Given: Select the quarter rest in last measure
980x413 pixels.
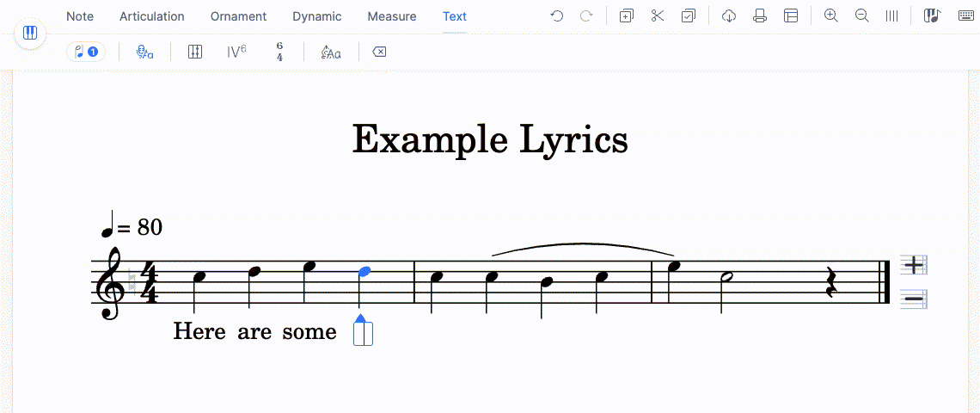Looking at the screenshot, I should (831, 283).
